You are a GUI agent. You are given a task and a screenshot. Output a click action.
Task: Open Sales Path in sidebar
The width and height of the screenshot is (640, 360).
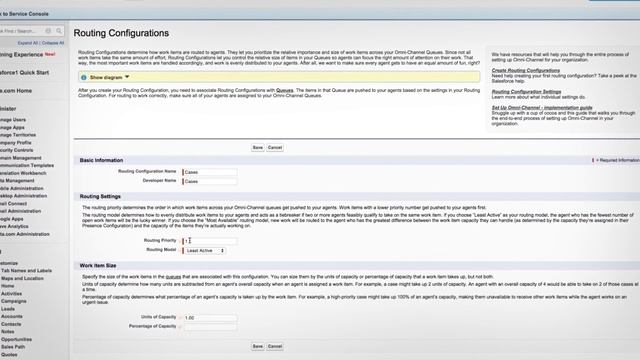tap(13, 347)
